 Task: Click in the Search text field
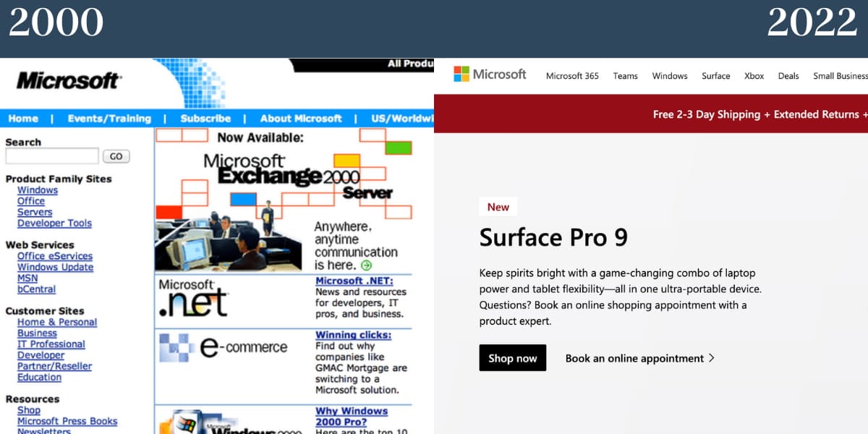[52, 156]
